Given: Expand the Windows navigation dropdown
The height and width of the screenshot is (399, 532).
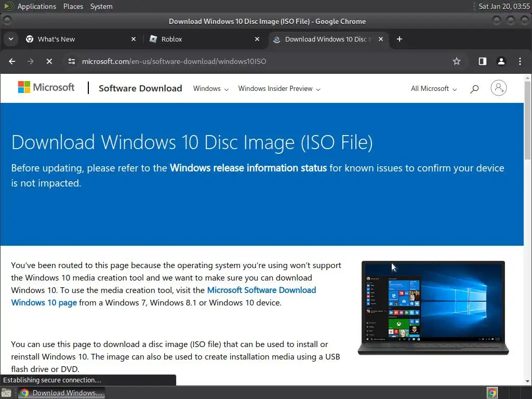Looking at the screenshot, I should [x=211, y=89].
